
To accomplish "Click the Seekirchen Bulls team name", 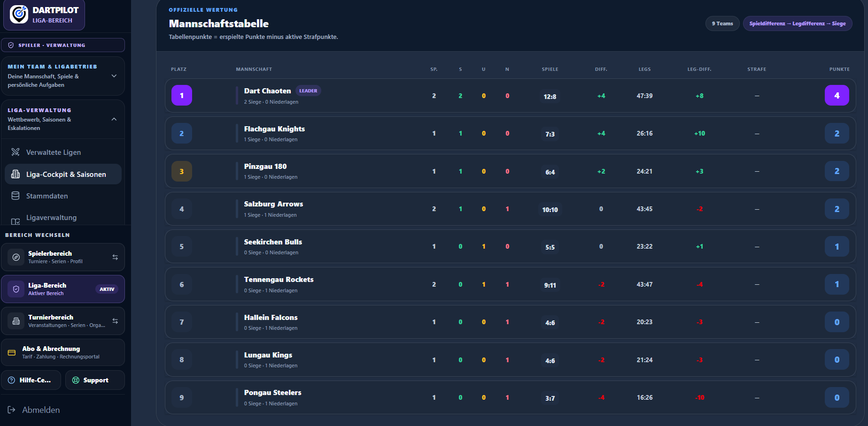I will point(273,242).
